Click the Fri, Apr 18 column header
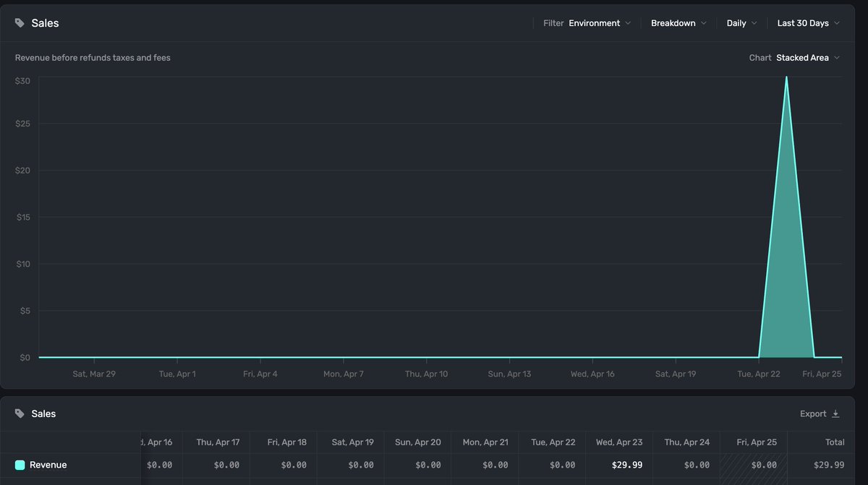The width and height of the screenshot is (868, 485). 286,442
